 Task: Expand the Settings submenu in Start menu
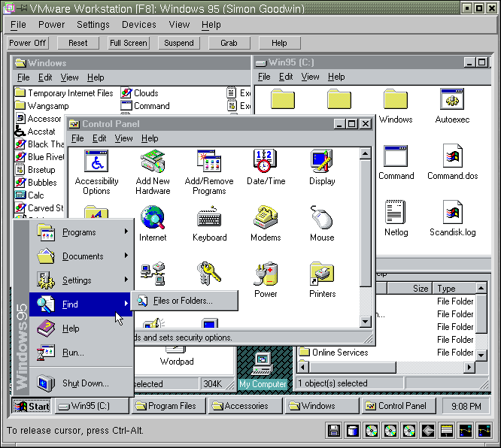click(81, 280)
